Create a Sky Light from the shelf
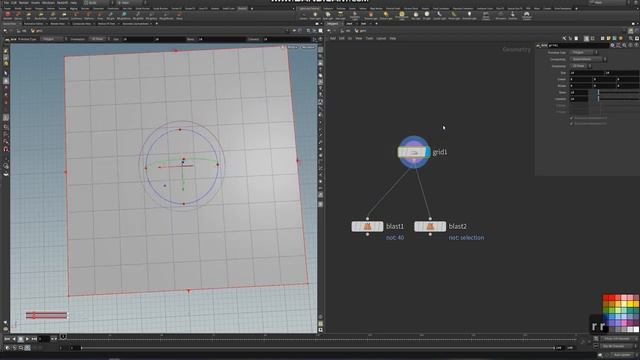This screenshot has height=360, width=640. click(416, 16)
